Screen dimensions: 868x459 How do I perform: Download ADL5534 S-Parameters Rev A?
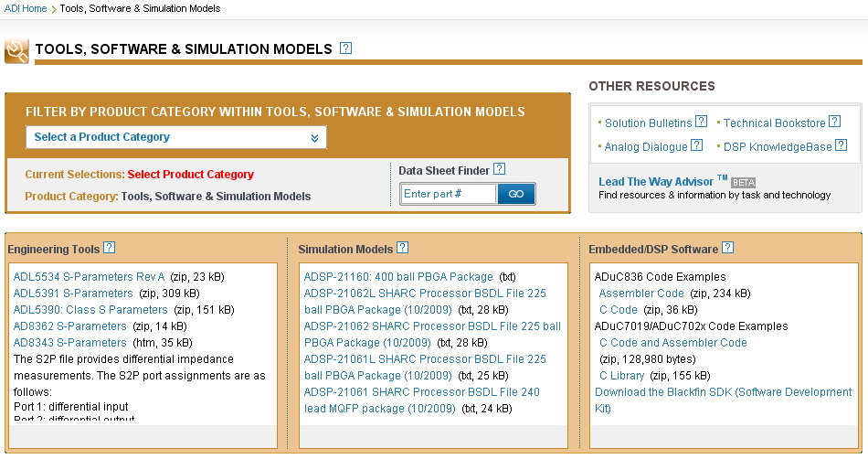coord(90,277)
